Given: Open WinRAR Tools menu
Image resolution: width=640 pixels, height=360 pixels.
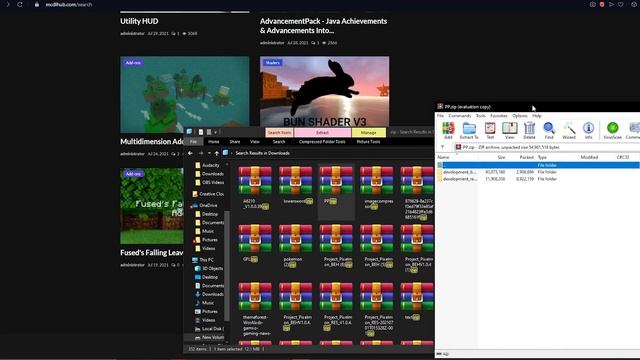Looking at the screenshot, I should 481,116.
